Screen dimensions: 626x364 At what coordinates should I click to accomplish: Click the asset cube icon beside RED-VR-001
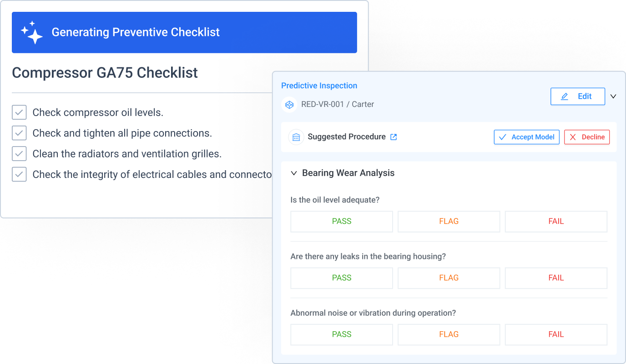[289, 105]
